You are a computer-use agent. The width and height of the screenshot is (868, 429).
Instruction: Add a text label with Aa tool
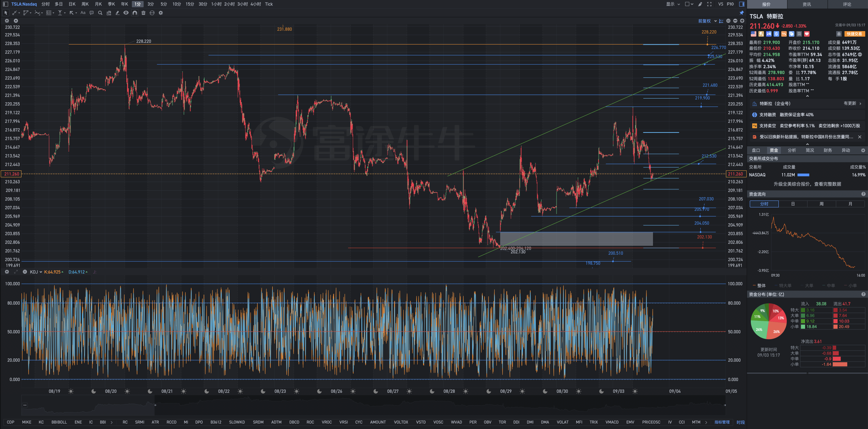point(83,13)
